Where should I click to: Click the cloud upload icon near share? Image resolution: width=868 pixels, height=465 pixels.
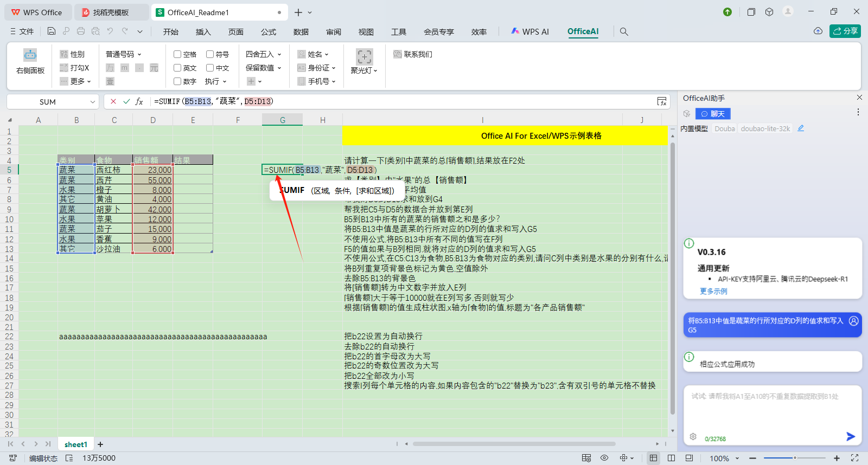pos(818,31)
